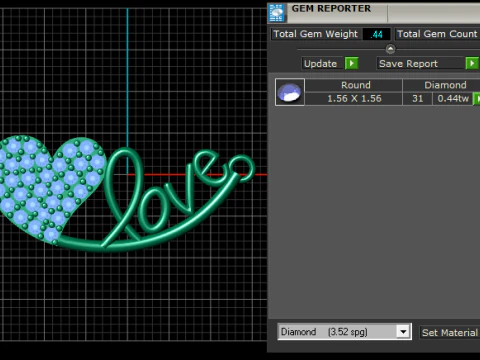Select the GEM REPORTER tab title
The image size is (480, 360).
(331, 9)
